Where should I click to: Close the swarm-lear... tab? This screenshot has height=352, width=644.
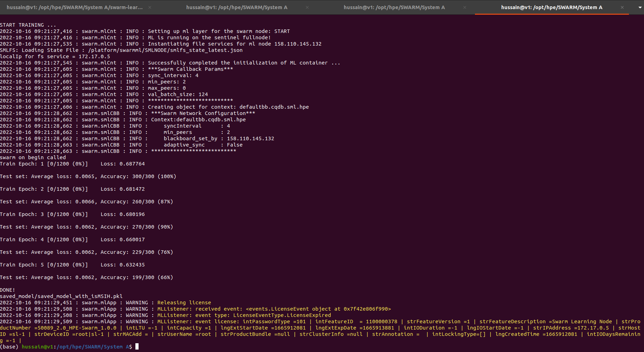tap(149, 7)
